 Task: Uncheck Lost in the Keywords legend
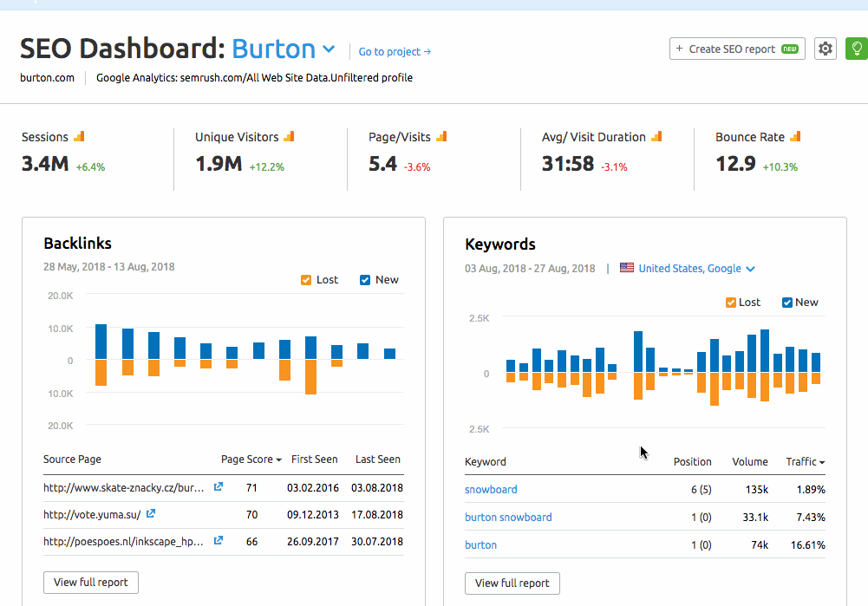(729, 302)
